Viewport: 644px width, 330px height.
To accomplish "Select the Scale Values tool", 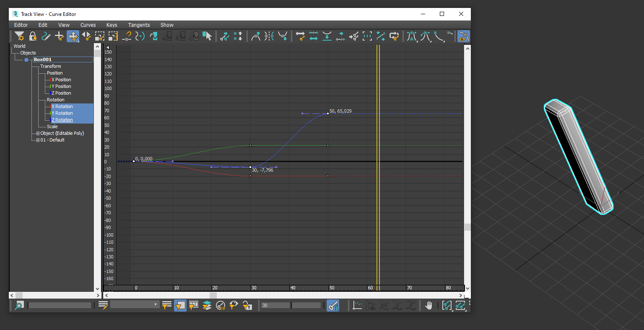I will click(x=113, y=36).
